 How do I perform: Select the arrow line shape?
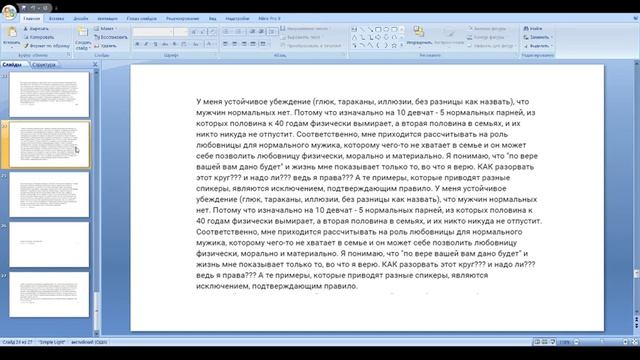370,29
